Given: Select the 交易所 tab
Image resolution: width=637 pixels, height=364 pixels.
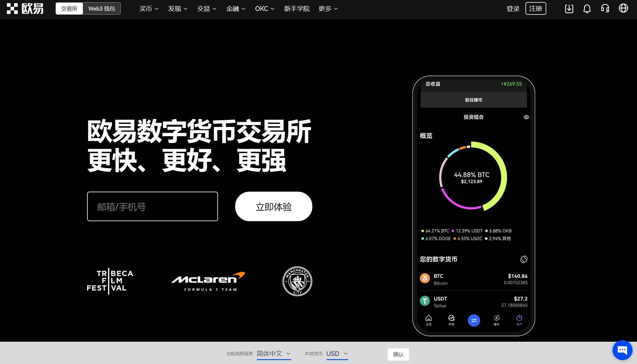Looking at the screenshot, I should coord(69,8).
